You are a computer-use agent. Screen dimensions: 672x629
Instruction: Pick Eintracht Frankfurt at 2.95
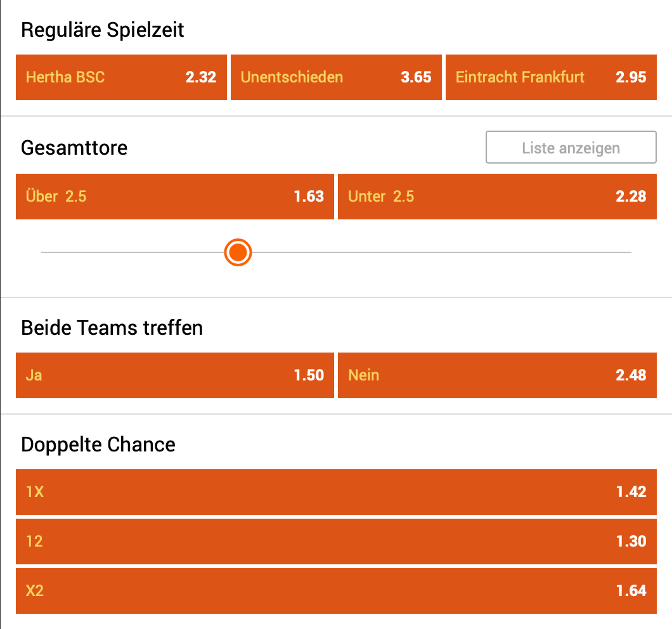[550, 77]
